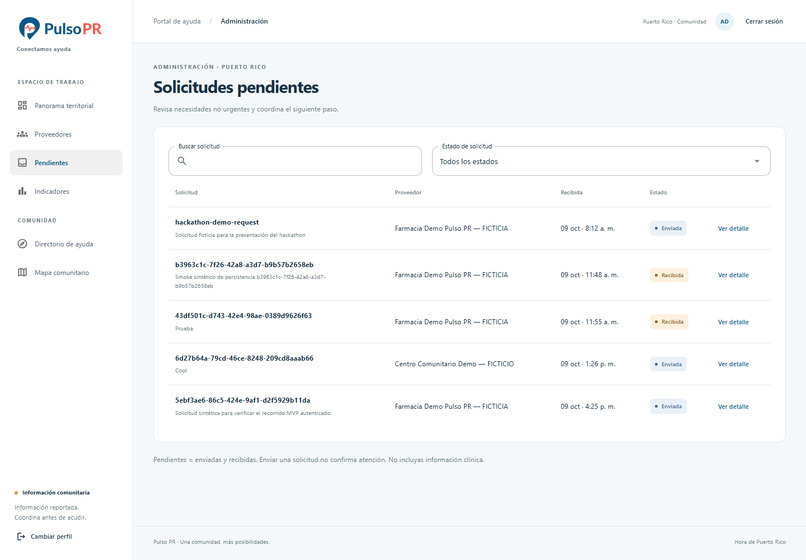Click Solicitud column header
Image resolution: width=806 pixels, height=560 pixels.
186,192
